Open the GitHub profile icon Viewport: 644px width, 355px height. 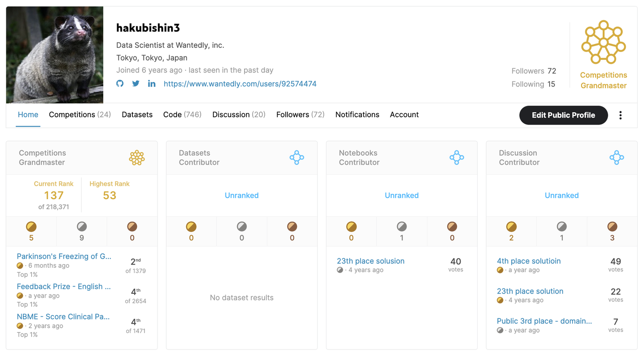pyautogui.click(x=120, y=84)
